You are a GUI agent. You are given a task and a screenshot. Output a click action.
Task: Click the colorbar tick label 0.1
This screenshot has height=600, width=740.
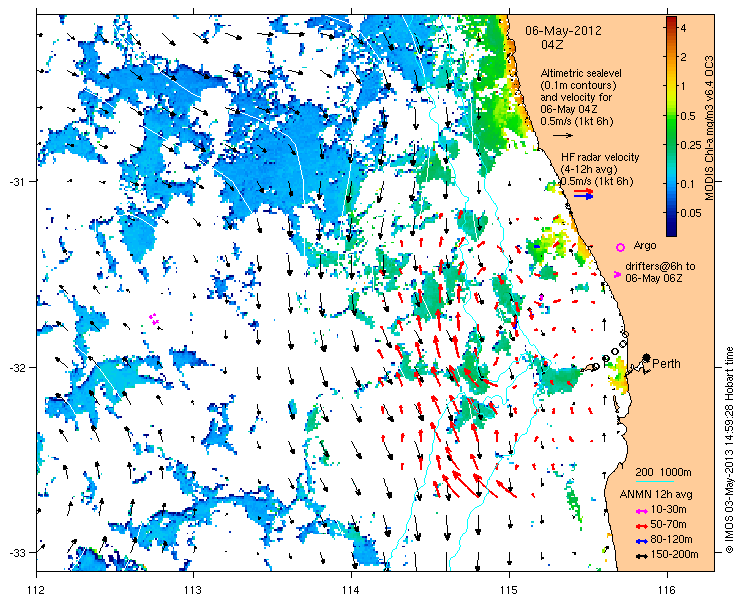tap(688, 184)
